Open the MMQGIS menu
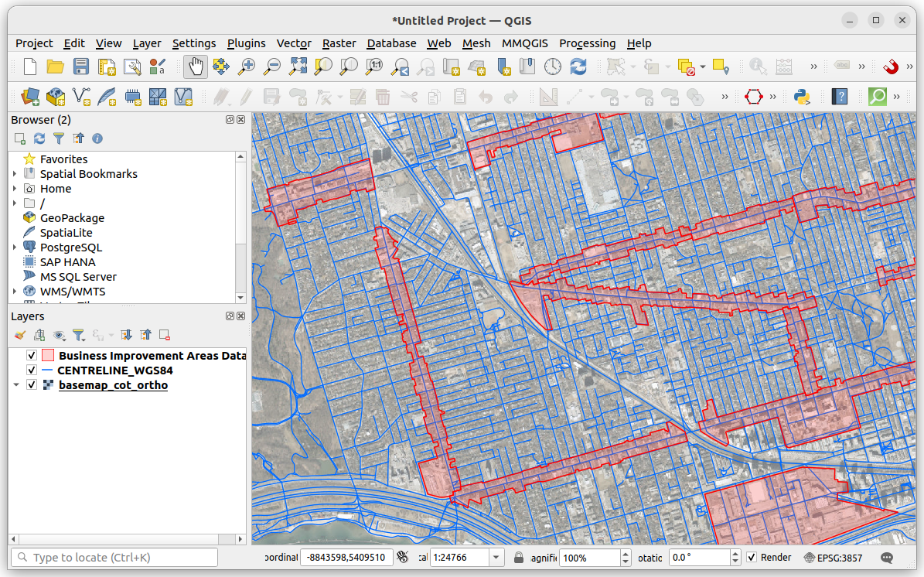This screenshot has height=577, width=924. point(525,43)
